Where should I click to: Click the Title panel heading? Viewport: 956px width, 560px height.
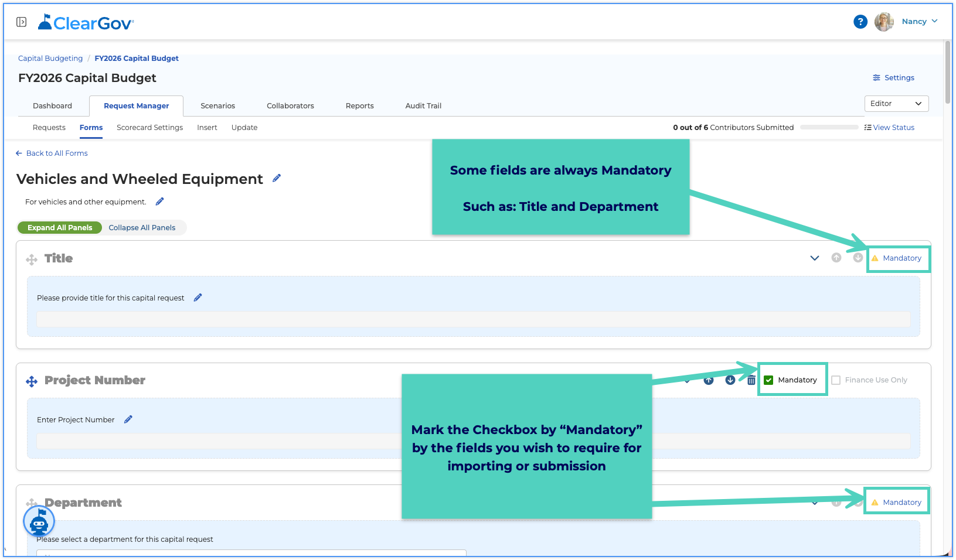[59, 258]
